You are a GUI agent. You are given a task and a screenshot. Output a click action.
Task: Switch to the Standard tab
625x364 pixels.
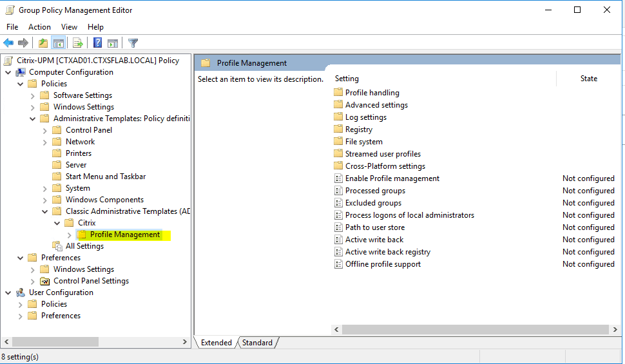(x=258, y=343)
